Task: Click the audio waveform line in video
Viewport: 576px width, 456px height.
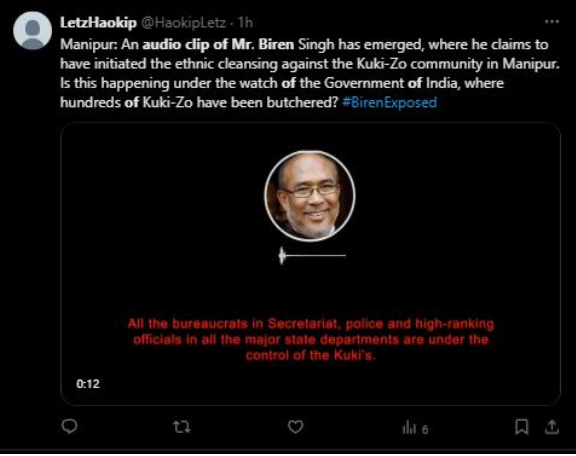Action: 312,255
